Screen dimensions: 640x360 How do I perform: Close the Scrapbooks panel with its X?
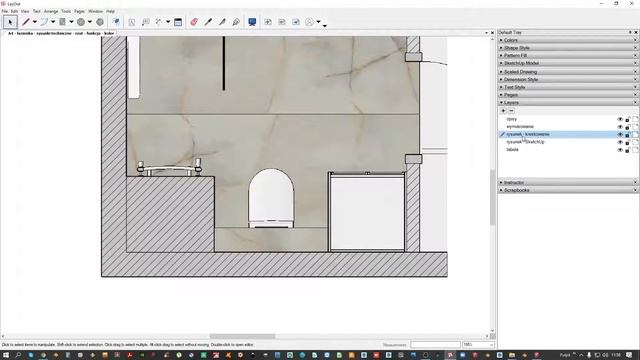pos(636,190)
